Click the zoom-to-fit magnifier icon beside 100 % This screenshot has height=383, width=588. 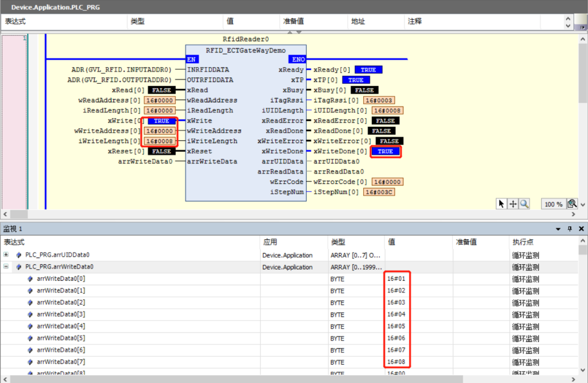click(x=572, y=204)
